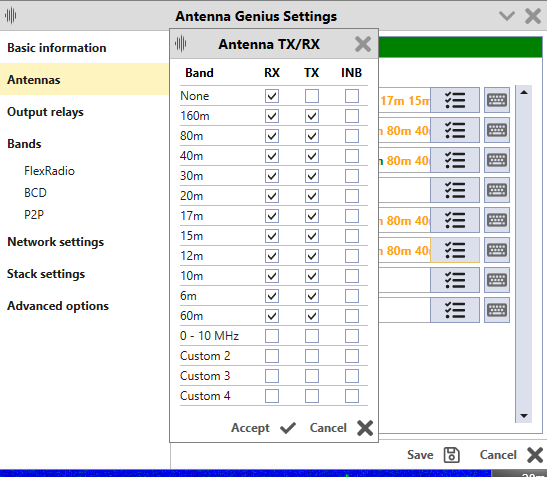Select BCD under Bands
Image resolution: width=547 pixels, height=477 pixels.
coord(35,193)
